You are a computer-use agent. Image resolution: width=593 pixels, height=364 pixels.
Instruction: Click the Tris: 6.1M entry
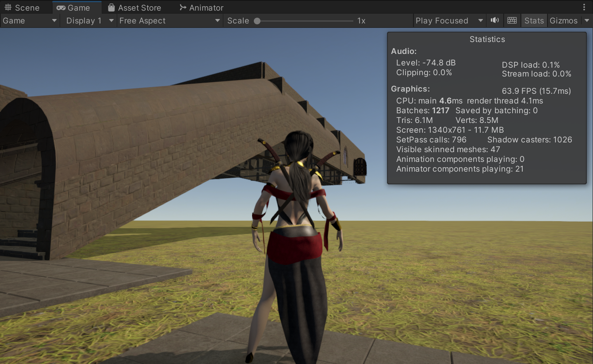click(414, 120)
